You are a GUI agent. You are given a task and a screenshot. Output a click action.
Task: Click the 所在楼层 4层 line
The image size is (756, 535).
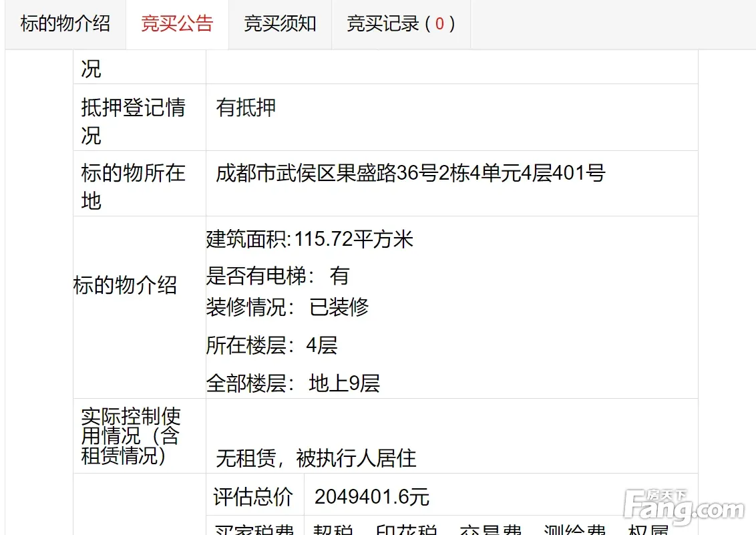pos(272,345)
